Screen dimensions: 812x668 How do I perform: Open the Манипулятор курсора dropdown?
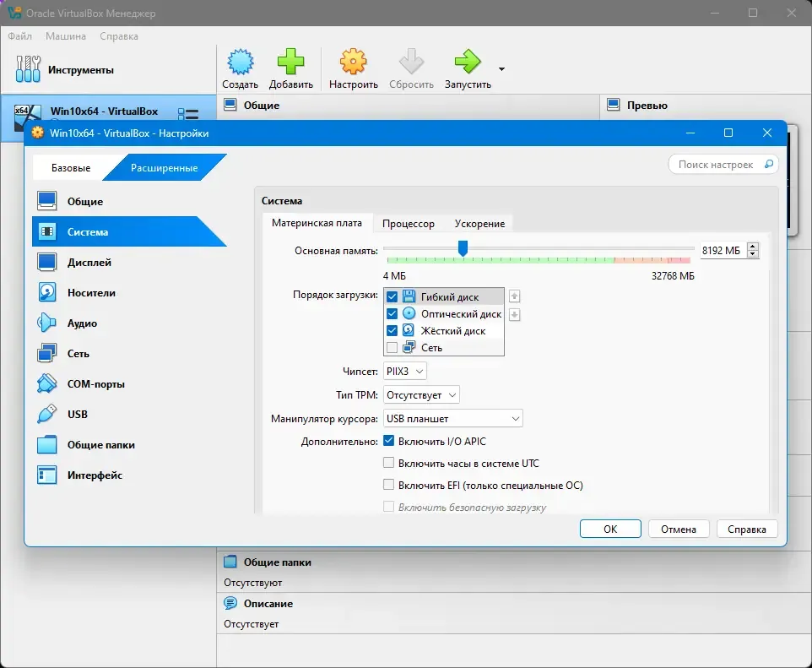(453, 418)
